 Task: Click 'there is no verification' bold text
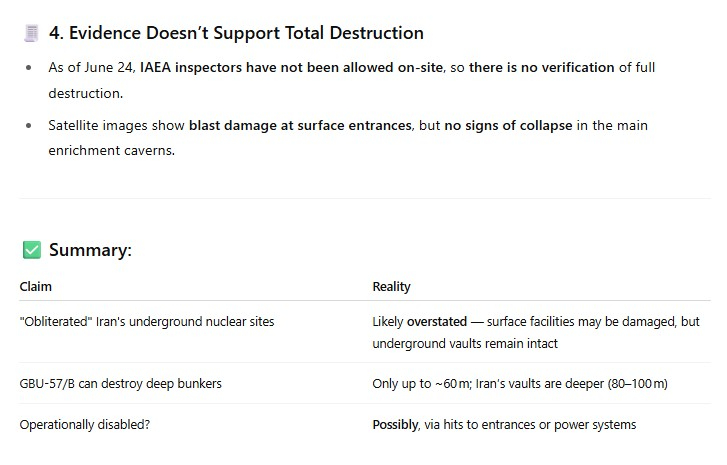542,67
